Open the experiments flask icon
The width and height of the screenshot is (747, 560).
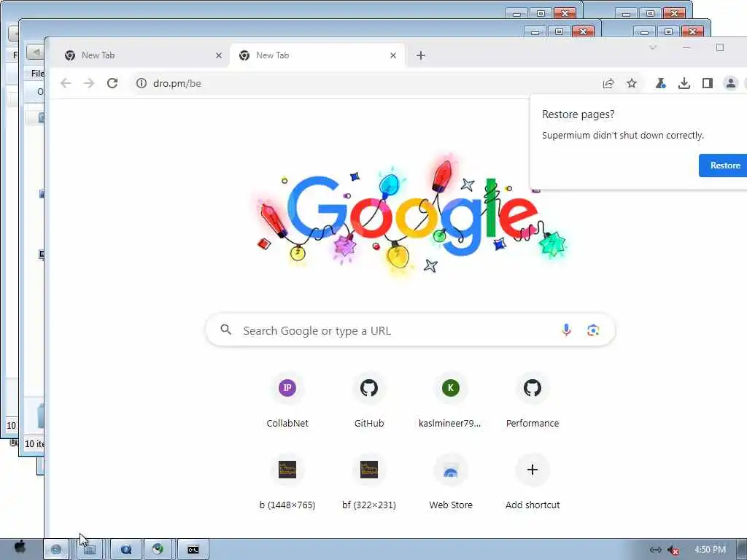coord(660,83)
